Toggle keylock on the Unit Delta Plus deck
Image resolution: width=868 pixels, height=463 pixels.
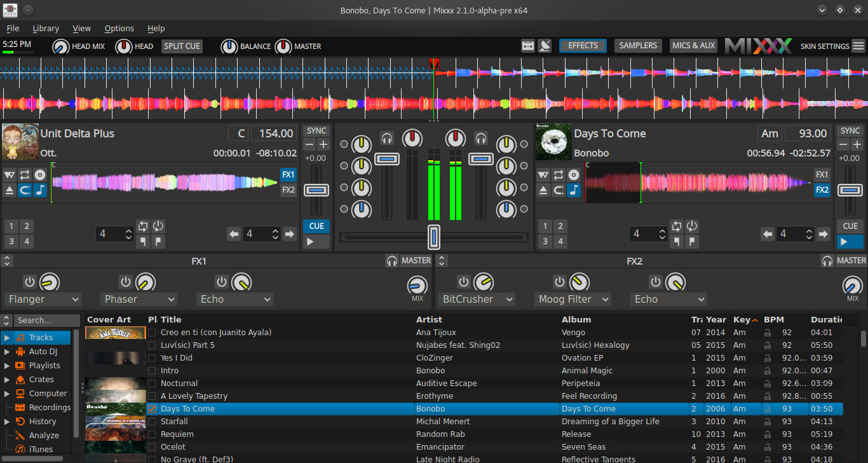40,190
